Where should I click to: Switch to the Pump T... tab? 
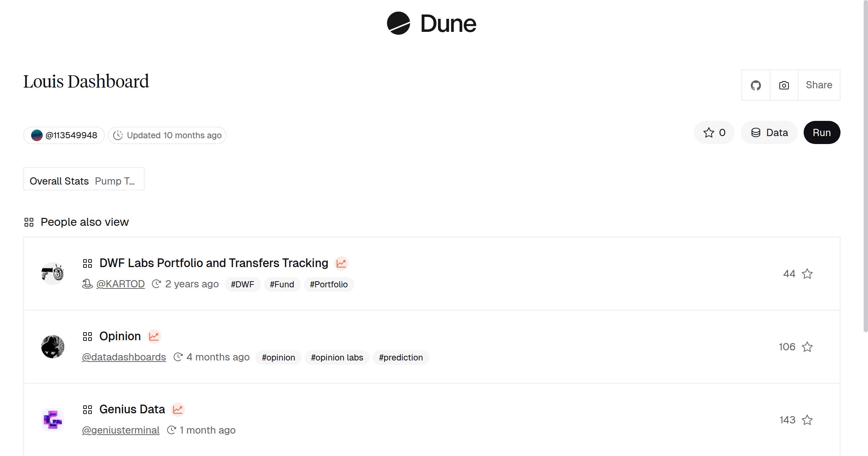[115, 181]
